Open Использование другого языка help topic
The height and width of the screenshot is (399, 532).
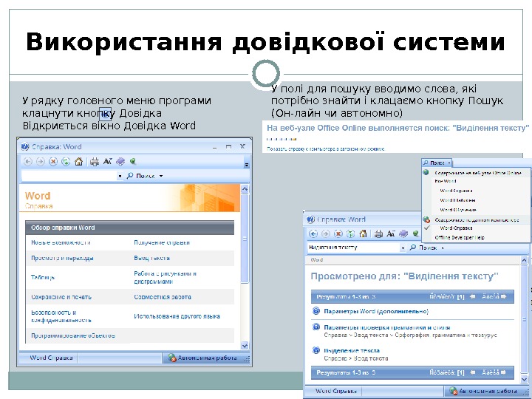pos(177,316)
